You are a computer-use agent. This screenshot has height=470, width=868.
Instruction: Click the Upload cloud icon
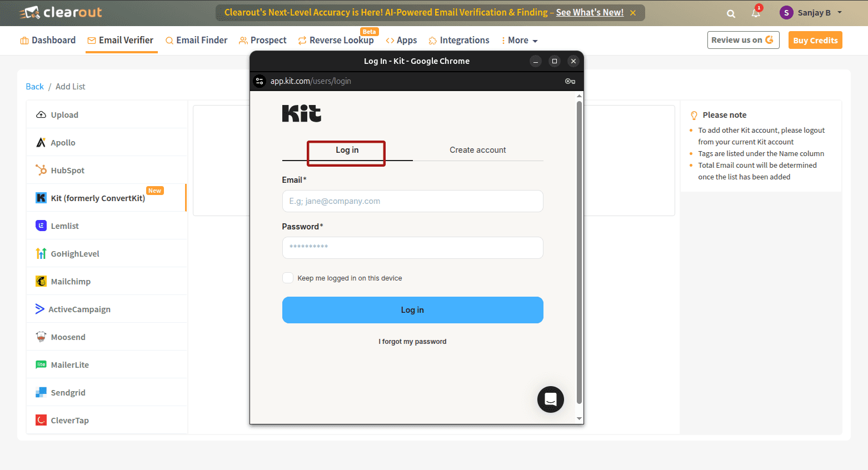(41, 114)
